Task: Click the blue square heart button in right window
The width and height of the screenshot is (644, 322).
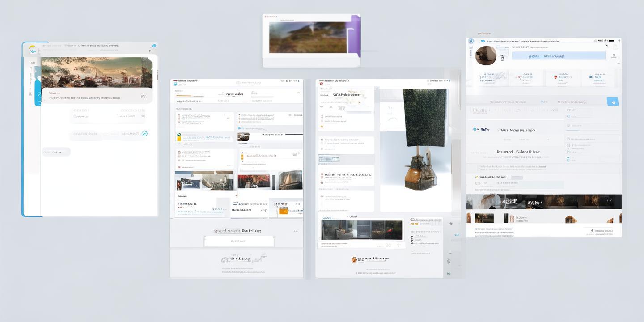Action: click(613, 102)
